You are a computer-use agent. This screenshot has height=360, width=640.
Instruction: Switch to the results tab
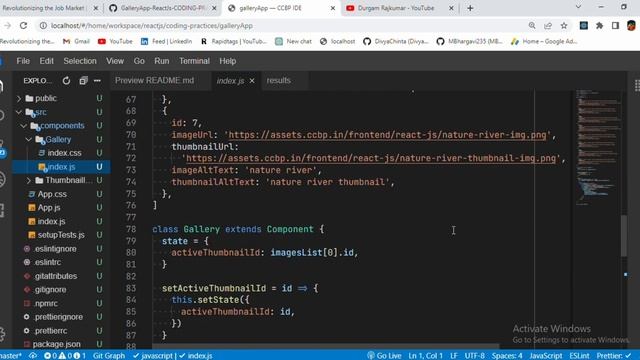(x=279, y=80)
